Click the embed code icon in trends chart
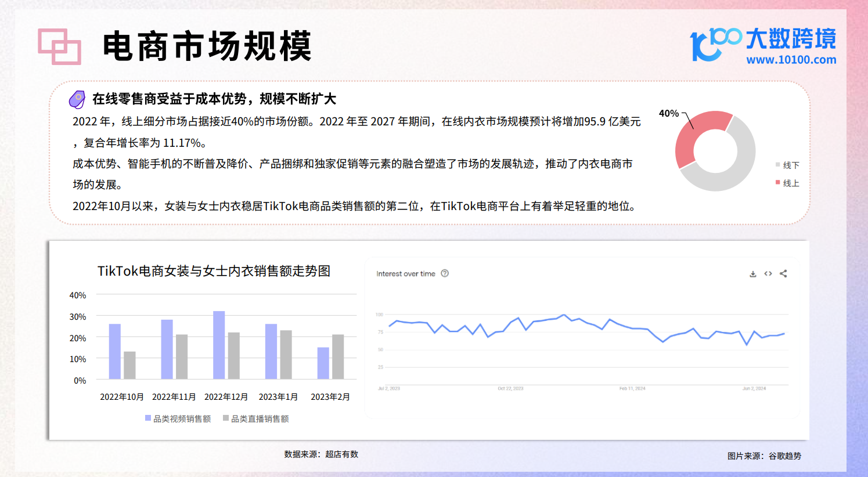 tap(768, 273)
